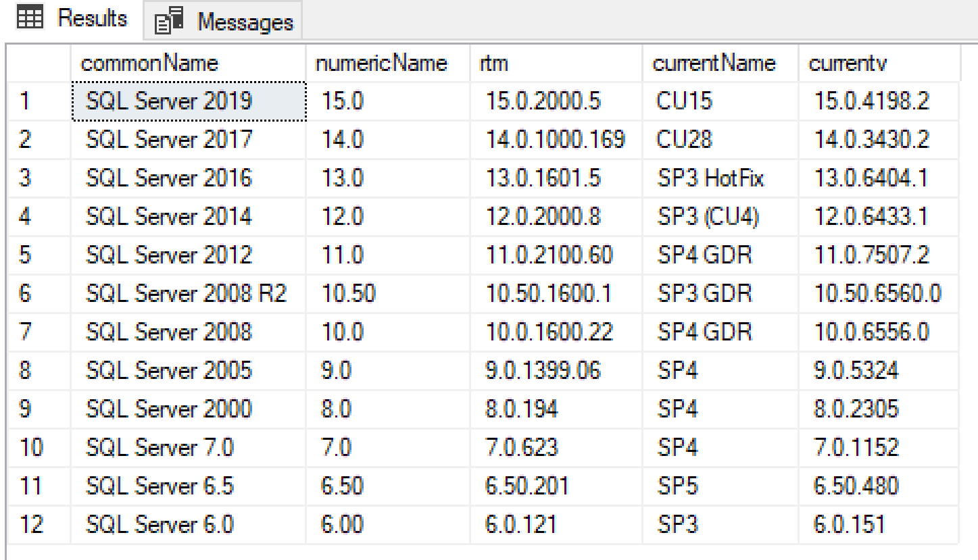Click the 14.0.1000.169 rtm cell
Viewport: 978px width, 560px height.
(x=556, y=140)
